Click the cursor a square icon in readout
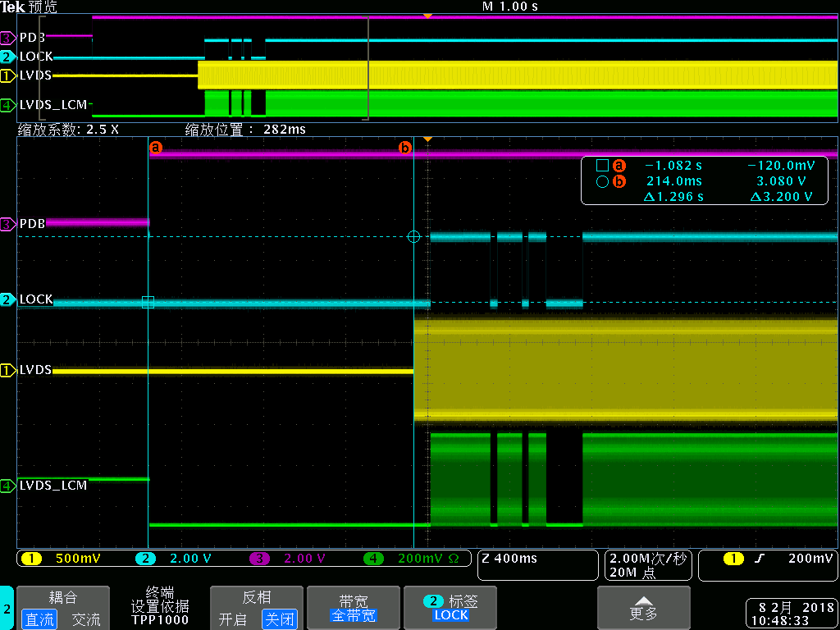Viewport: 840px width, 630px height. (603, 166)
